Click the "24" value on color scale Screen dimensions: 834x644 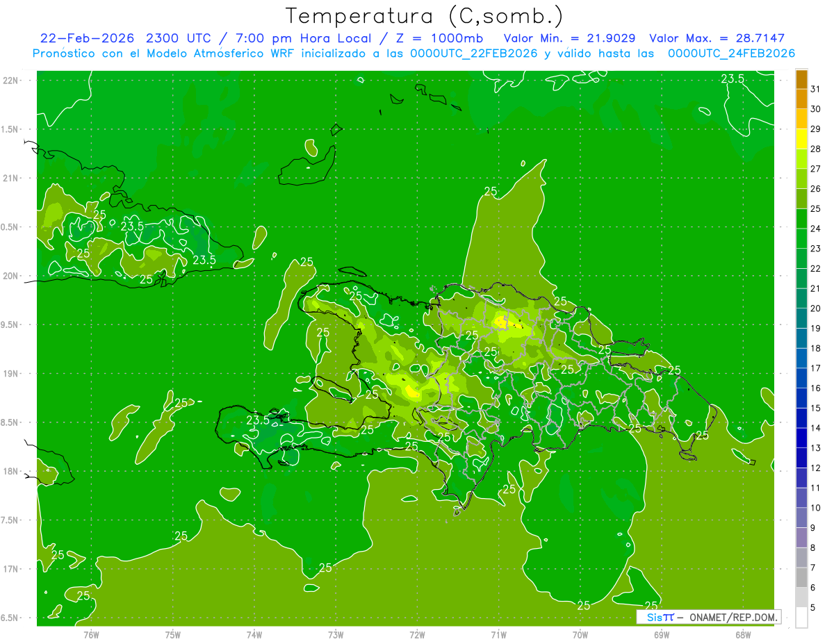pyautogui.click(x=815, y=229)
